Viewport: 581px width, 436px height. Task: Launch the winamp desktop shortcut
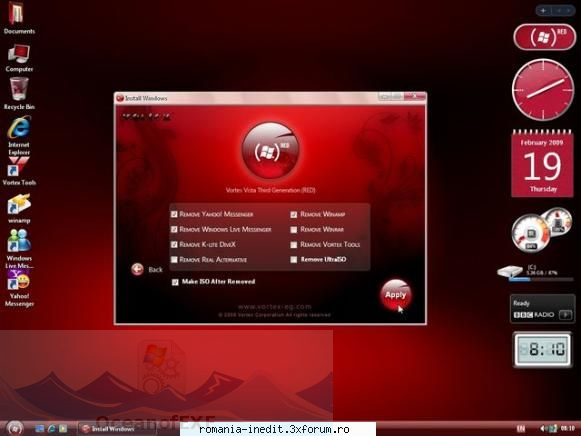coord(19,209)
